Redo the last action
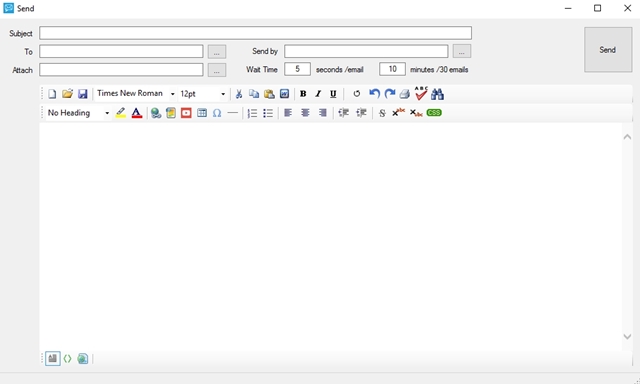Image resolution: width=640 pixels, height=384 pixels. coord(390,94)
